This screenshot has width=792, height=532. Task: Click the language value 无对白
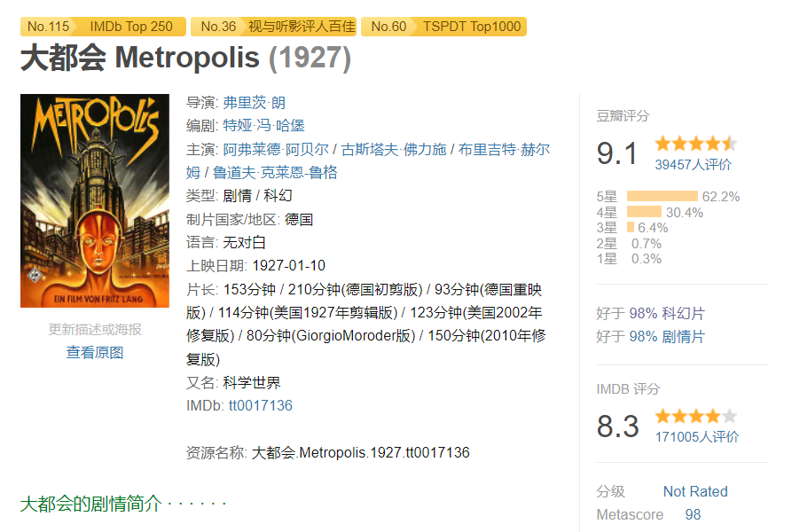(245, 242)
